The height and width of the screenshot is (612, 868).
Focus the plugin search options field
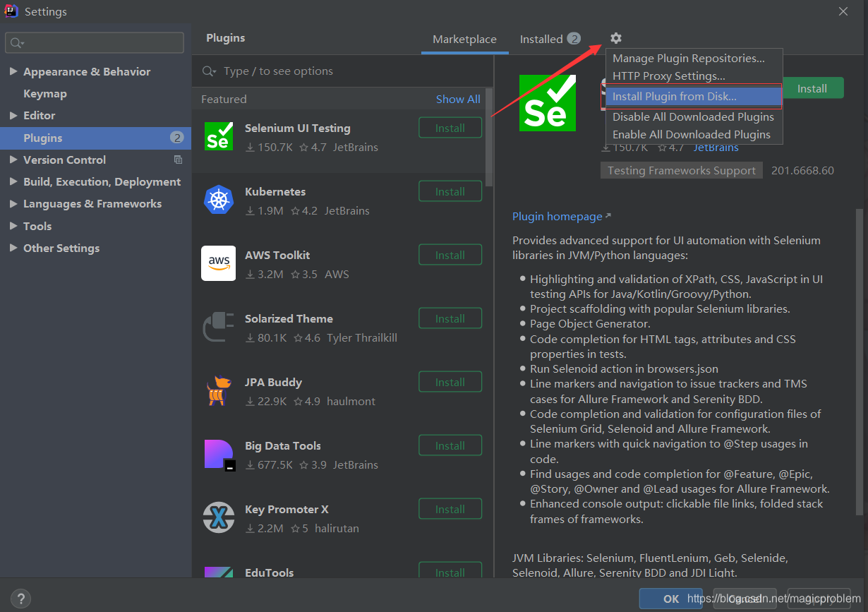343,71
